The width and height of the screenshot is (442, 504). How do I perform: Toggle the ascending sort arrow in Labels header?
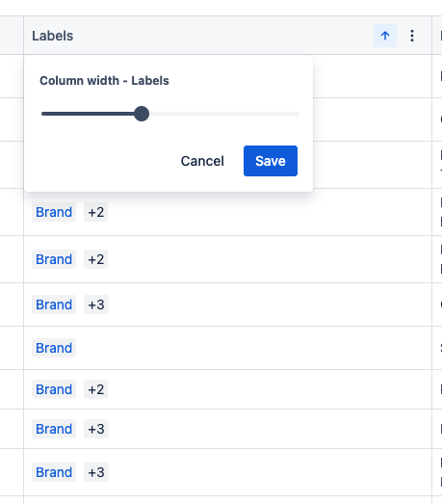(x=385, y=36)
